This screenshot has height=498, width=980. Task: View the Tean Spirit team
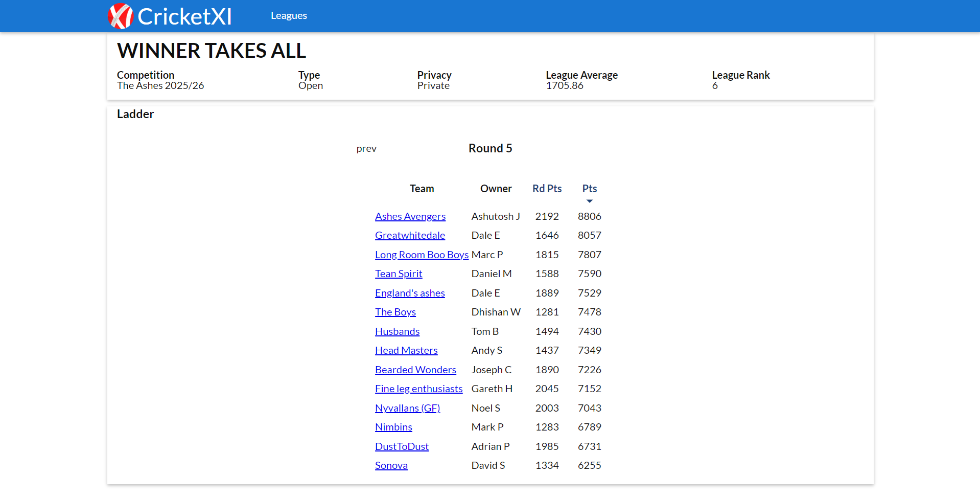click(399, 274)
